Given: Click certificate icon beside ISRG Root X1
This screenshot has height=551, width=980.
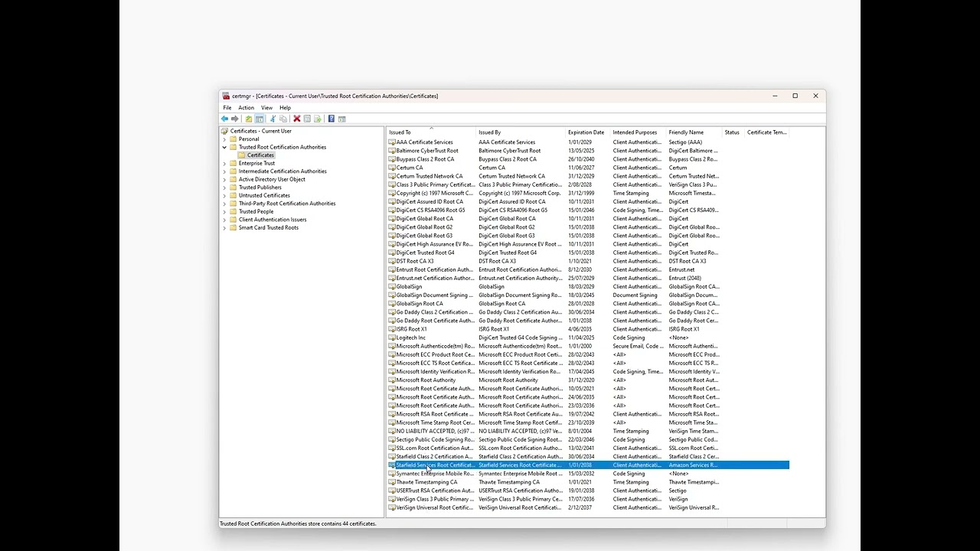Looking at the screenshot, I should click(392, 329).
